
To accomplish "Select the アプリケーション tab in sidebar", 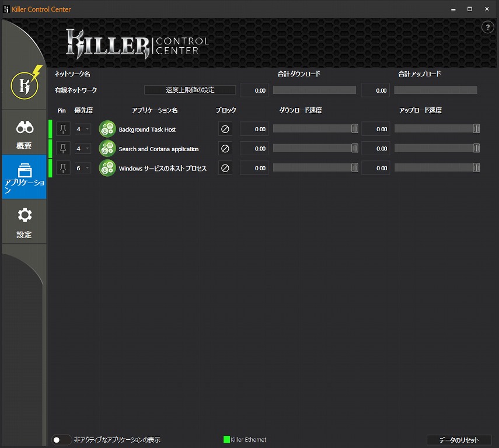I will (24, 177).
